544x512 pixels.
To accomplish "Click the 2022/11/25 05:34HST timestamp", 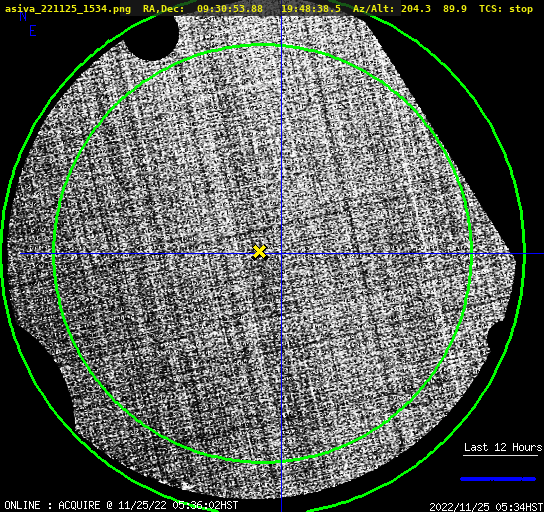I will [x=486, y=507].
